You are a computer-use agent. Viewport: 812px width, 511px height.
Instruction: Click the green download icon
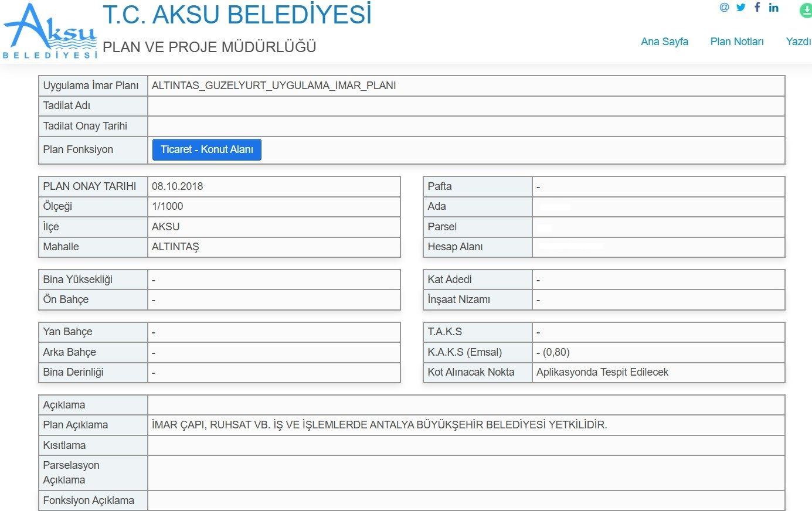[x=806, y=10]
